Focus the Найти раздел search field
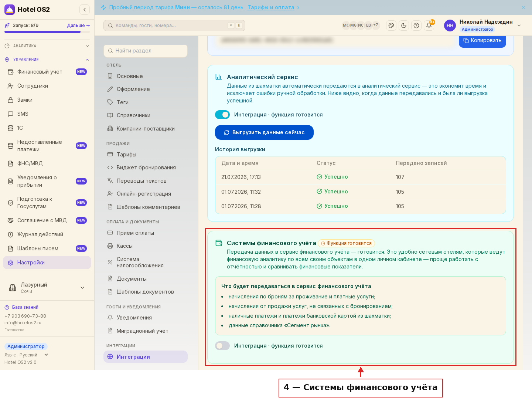Screen dimensions: 532x406 pos(146,51)
